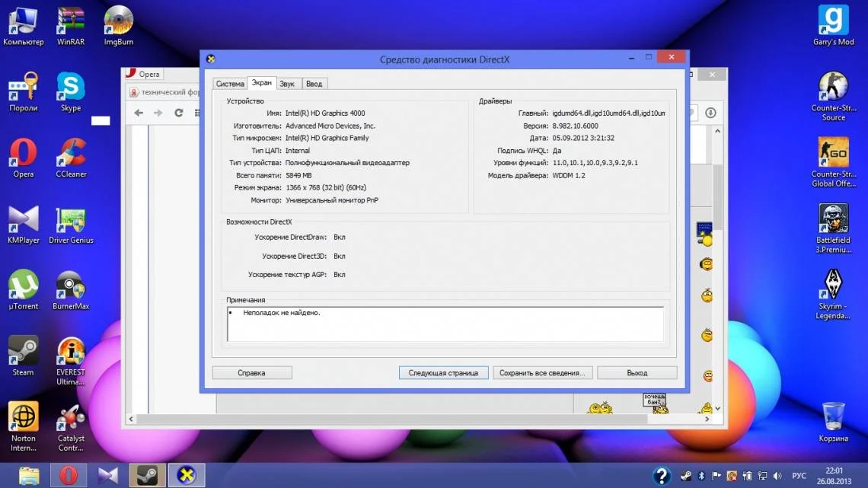The width and height of the screenshot is (868, 488).
Task: Open µTorrent desktop shortcut
Action: click(24, 290)
